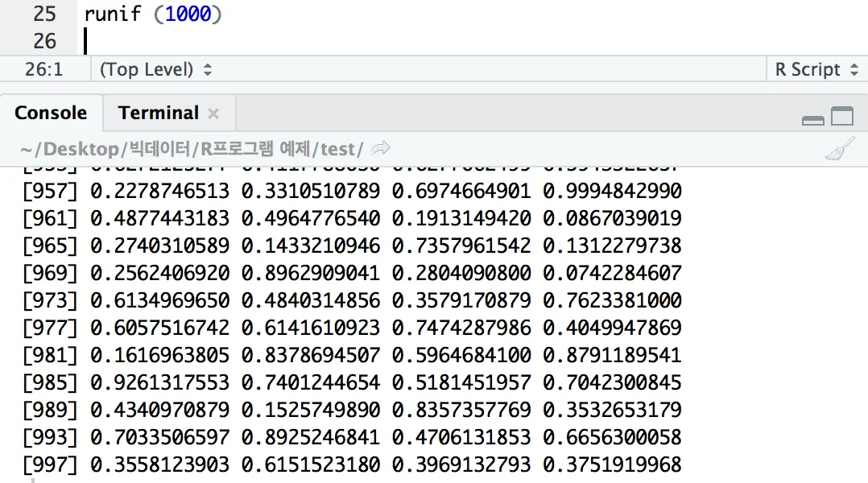Screen dimensions: 868x483
Task: Click value 0.2278746513 in row [957]
Action: 160,191
